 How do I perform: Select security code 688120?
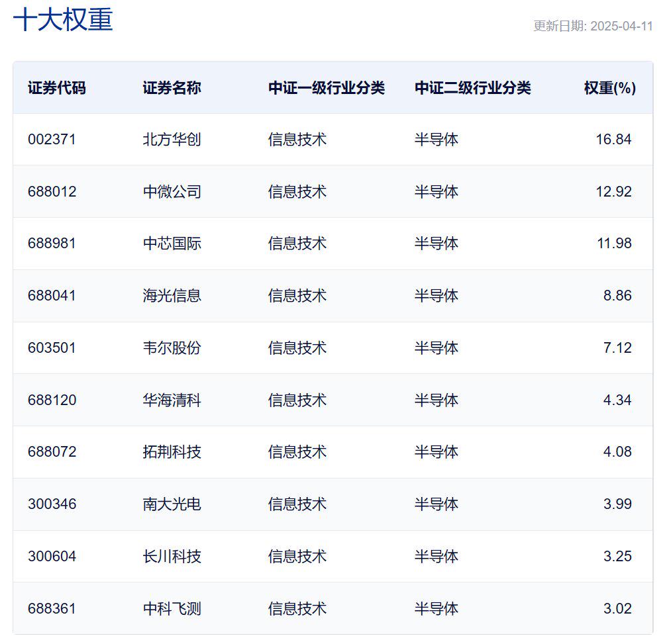(x=52, y=400)
